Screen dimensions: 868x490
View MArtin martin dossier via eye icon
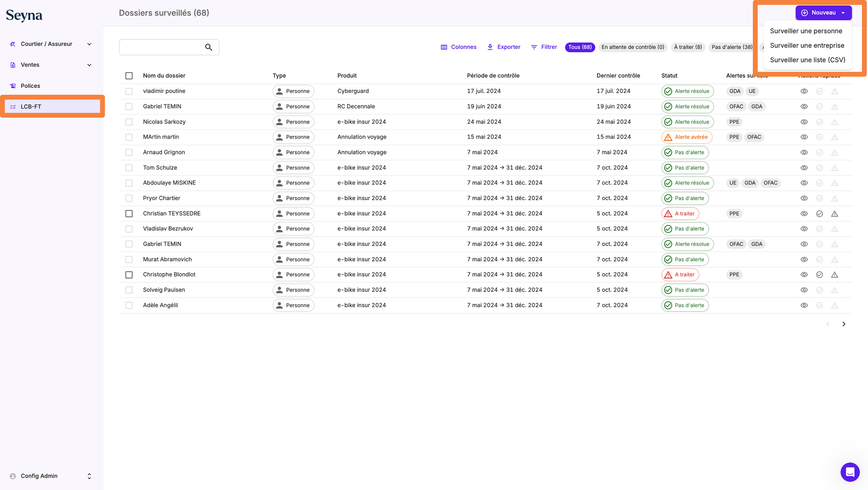pyautogui.click(x=804, y=137)
